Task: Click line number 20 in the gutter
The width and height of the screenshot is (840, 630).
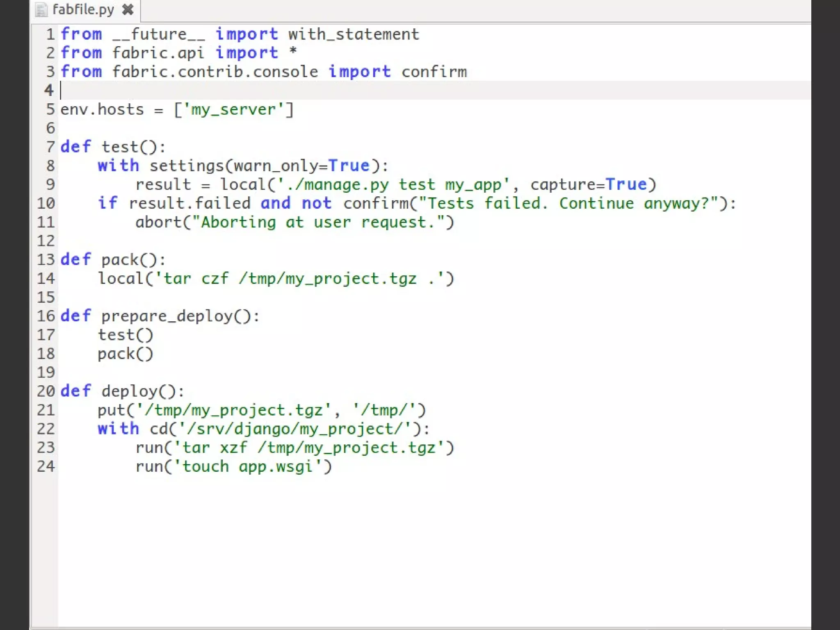Action: [46, 391]
